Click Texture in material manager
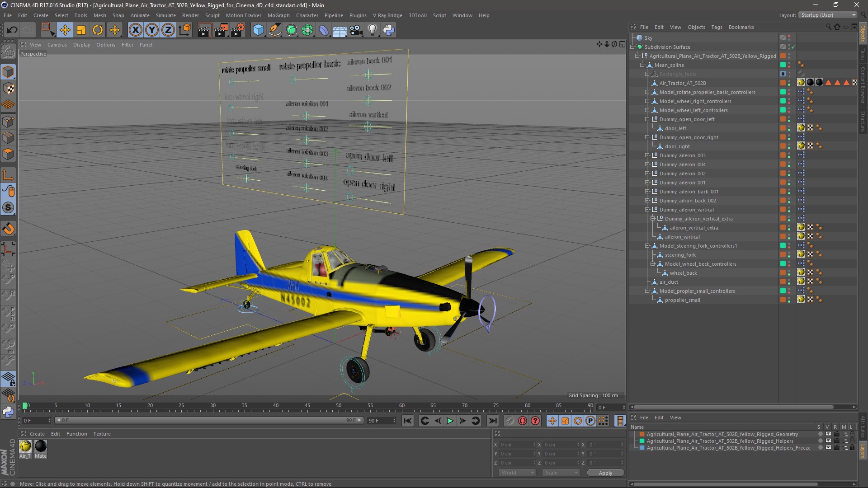 click(102, 434)
